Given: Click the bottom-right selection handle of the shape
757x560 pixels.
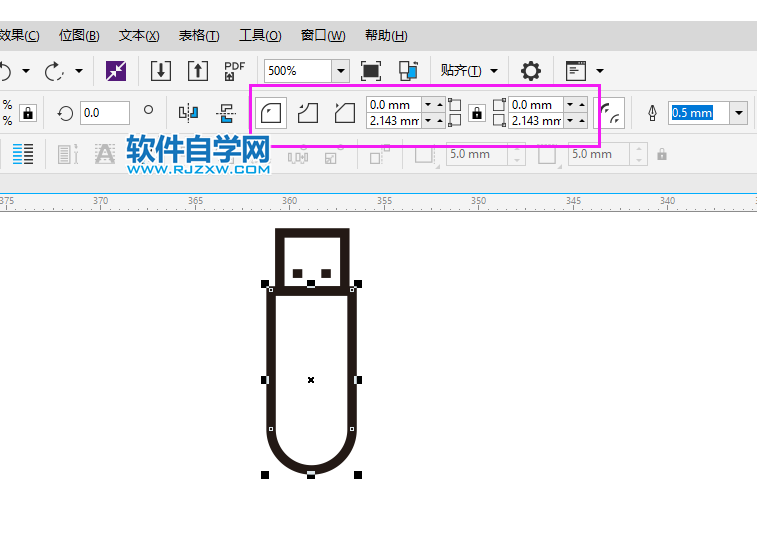Looking at the screenshot, I should [x=358, y=475].
